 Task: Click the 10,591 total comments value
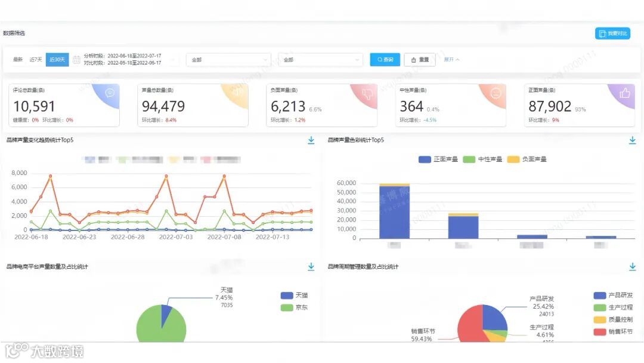pos(34,106)
